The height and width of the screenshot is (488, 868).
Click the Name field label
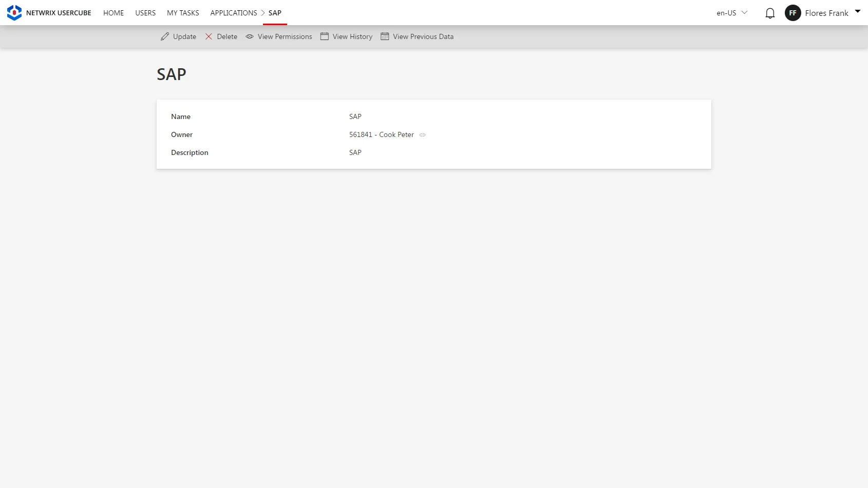[181, 116]
